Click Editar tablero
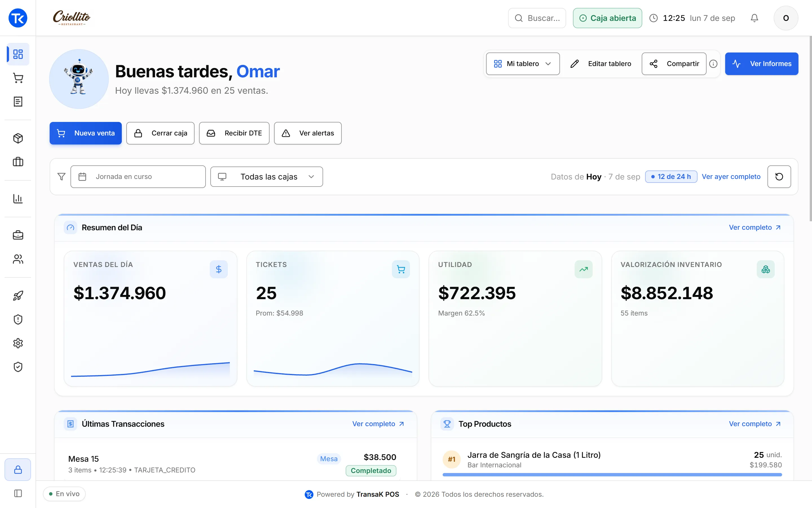The width and height of the screenshot is (812, 508). point(601,64)
